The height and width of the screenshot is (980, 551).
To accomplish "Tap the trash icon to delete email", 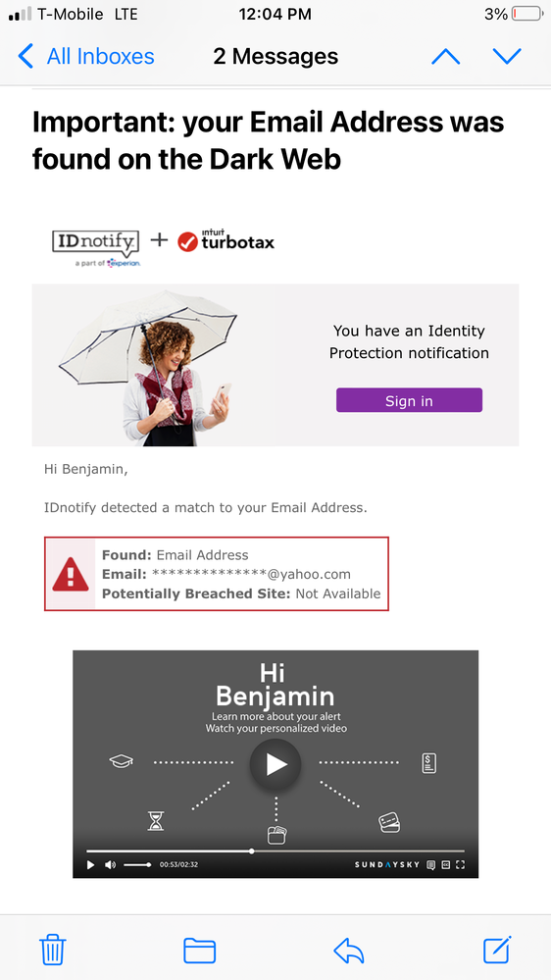I will pos(53,950).
